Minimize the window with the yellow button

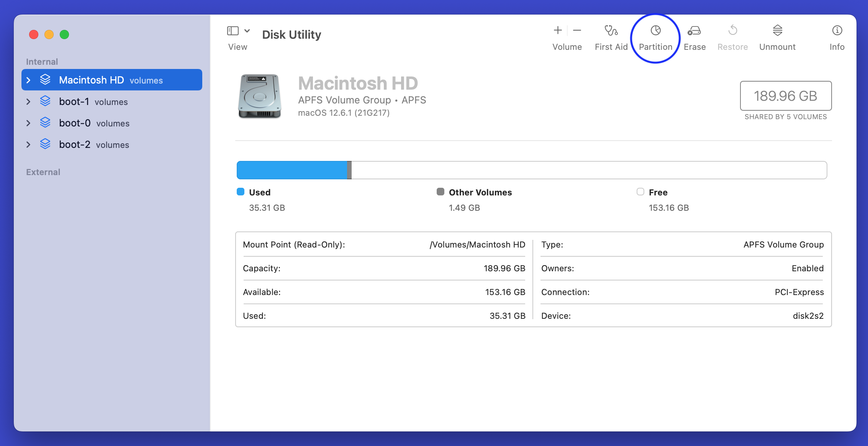click(x=49, y=34)
